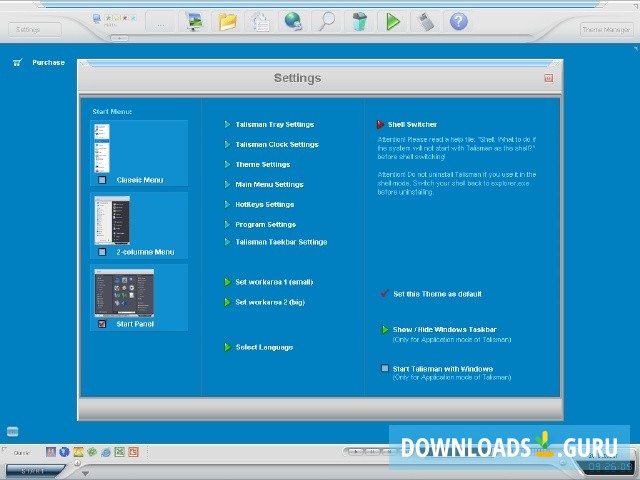Open the Theme Manager button
This screenshot has height=480, width=640.
pyautogui.click(x=606, y=29)
